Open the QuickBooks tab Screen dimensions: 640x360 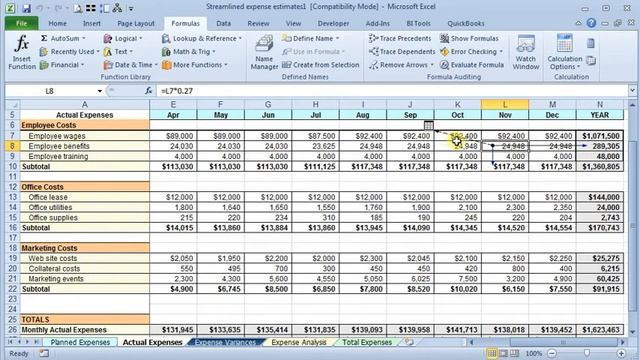coord(466,24)
